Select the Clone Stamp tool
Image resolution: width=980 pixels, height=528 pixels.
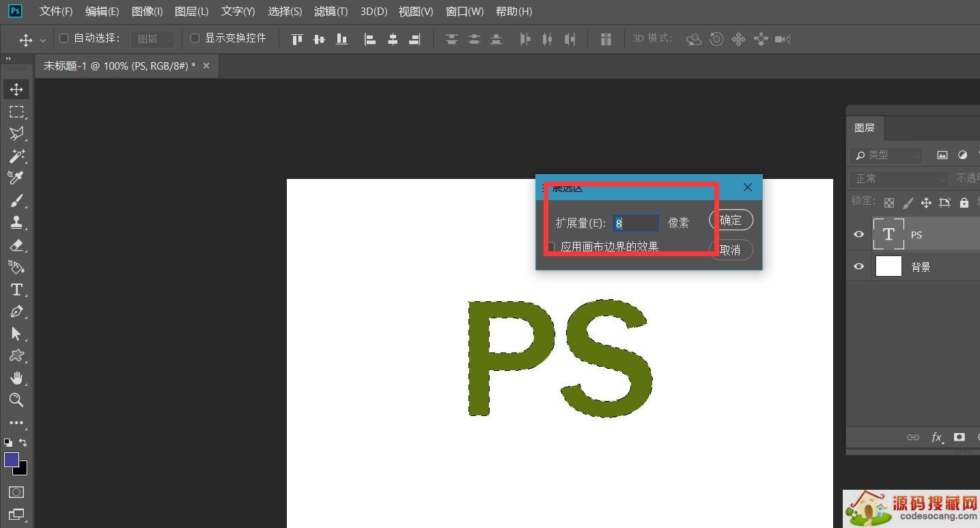coord(16,222)
